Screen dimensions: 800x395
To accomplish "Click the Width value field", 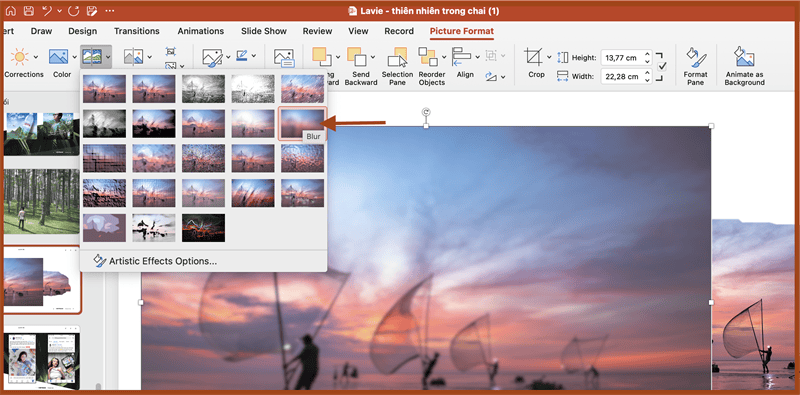I will [x=621, y=77].
